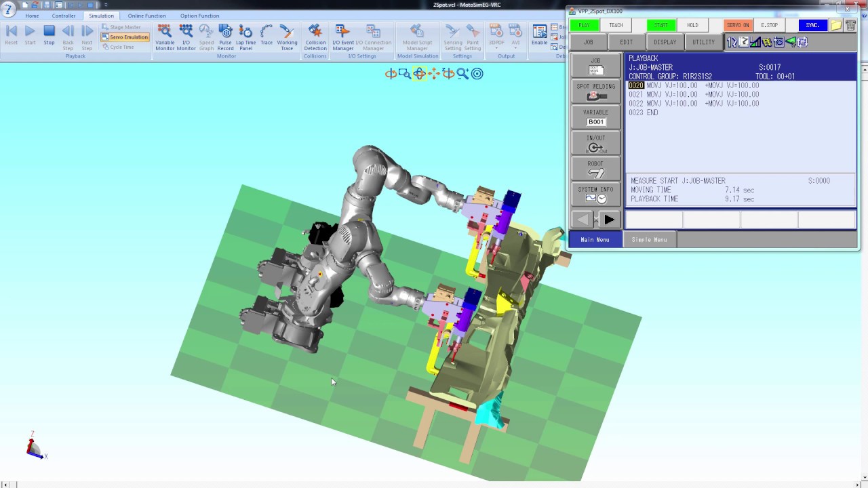
Task: Click the pendant START button
Action: (661, 25)
